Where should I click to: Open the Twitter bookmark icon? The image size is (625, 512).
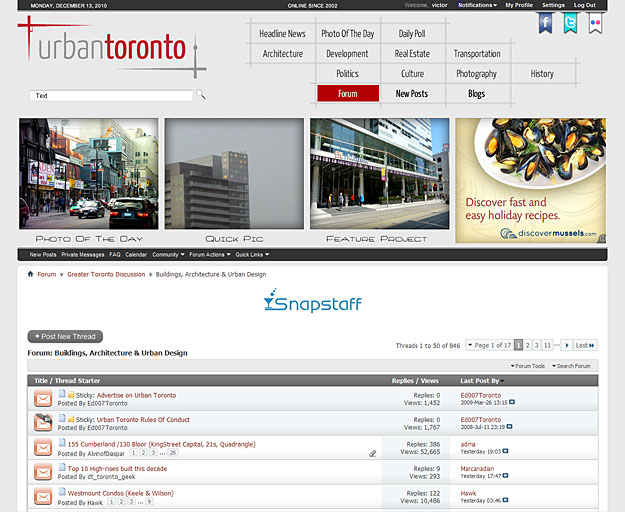coord(570,23)
